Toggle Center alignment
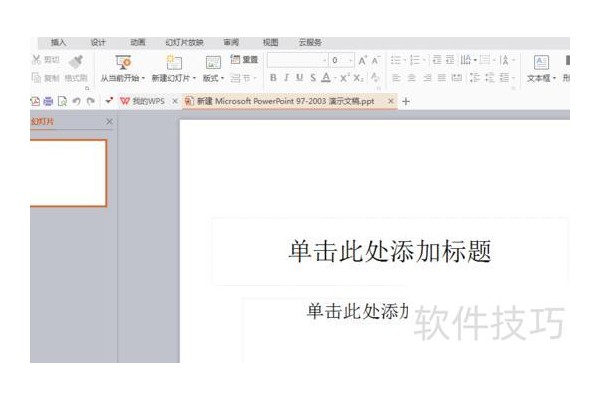The image size is (600, 400). pyautogui.click(x=412, y=78)
